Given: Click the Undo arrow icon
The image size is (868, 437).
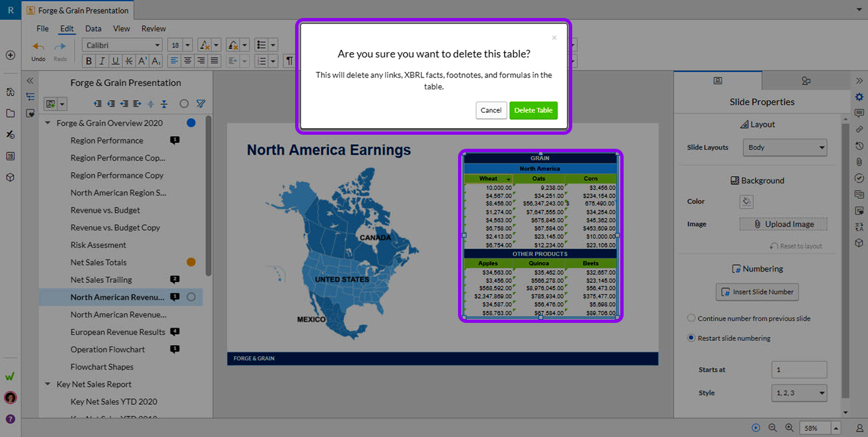Looking at the screenshot, I should click(x=39, y=47).
